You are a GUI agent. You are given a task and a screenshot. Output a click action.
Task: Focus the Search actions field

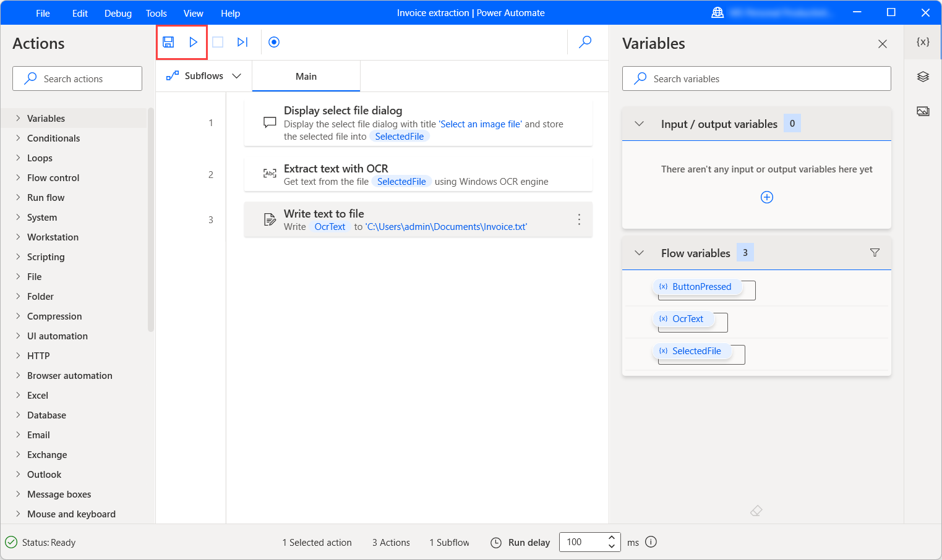[77, 78]
